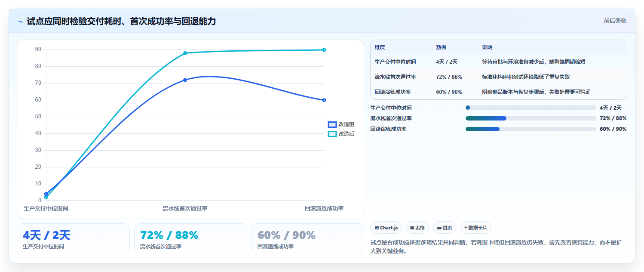Click the 进度 tag
Image resolution: width=644 pixels, height=272 pixels.
pos(445,228)
